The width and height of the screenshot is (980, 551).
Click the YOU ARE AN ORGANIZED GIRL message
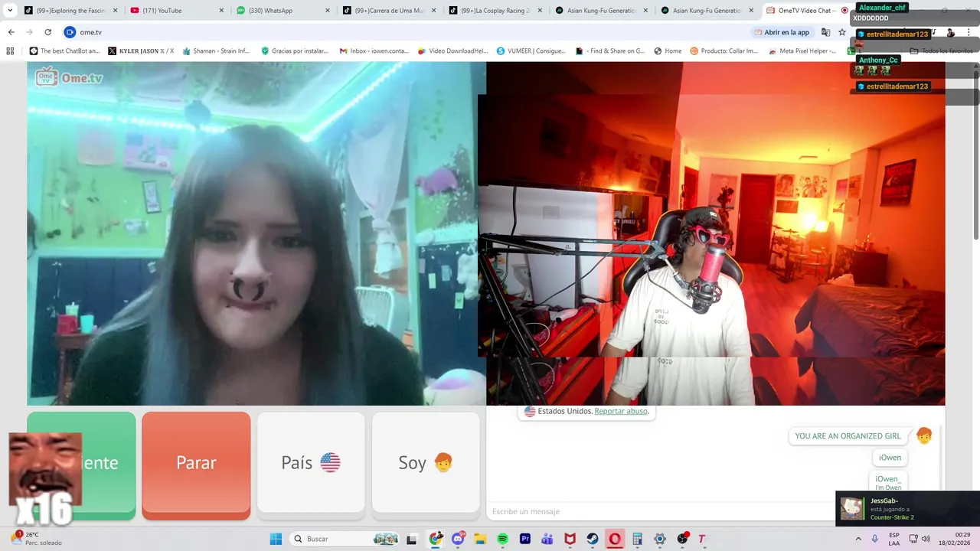[848, 436]
